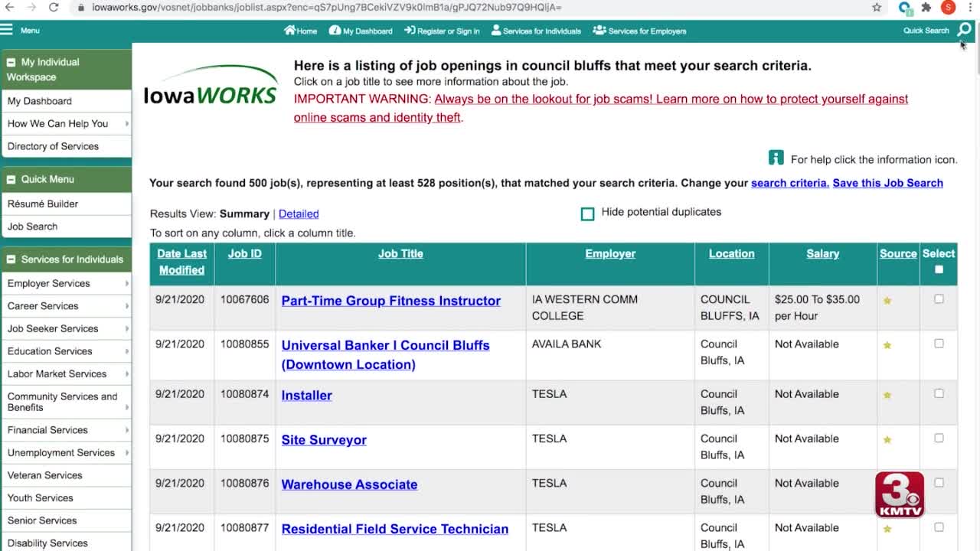Go to Home in top navigation

coord(300,31)
